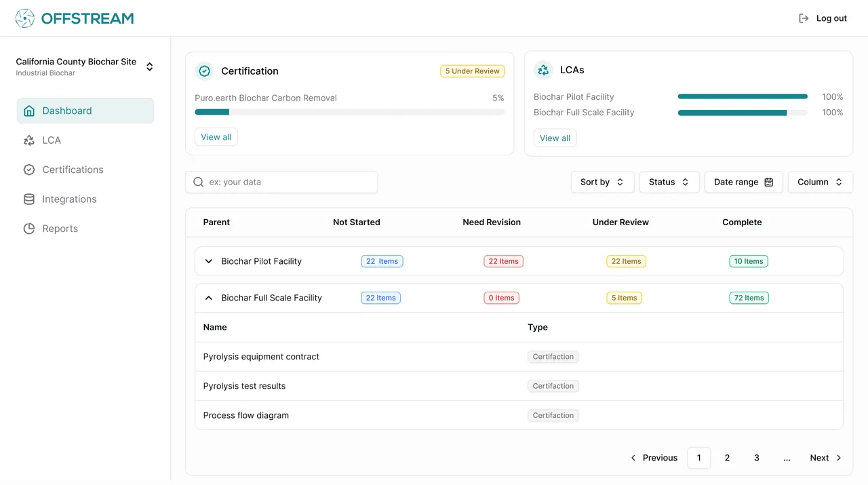Click the 5 Items Under Review badge
Screen dimensions: 868x485
624,298
